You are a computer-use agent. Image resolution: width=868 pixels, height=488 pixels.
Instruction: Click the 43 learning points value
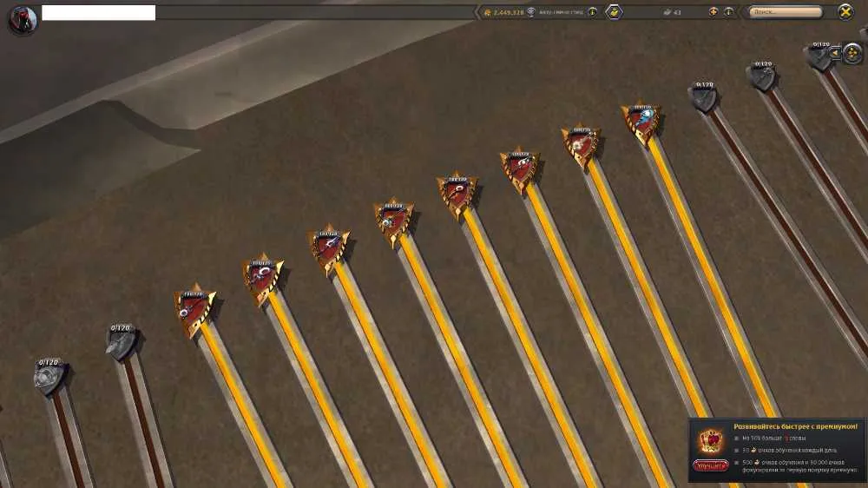(x=678, y=12)
